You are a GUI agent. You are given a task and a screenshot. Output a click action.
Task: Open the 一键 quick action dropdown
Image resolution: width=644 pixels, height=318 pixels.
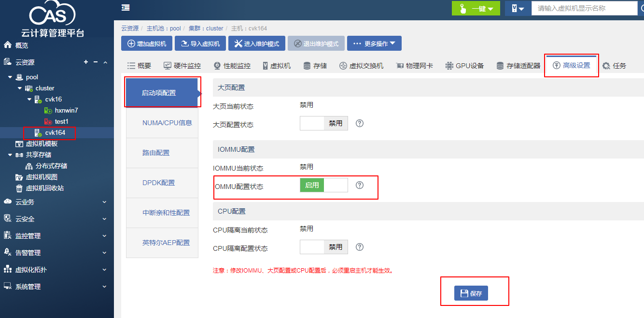pos(476,9)
